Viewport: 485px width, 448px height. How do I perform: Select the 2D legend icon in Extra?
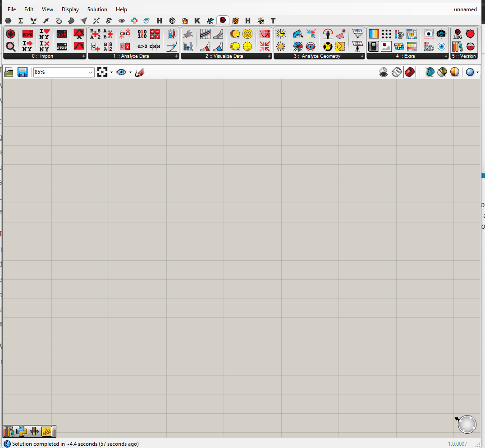point(429,46)
